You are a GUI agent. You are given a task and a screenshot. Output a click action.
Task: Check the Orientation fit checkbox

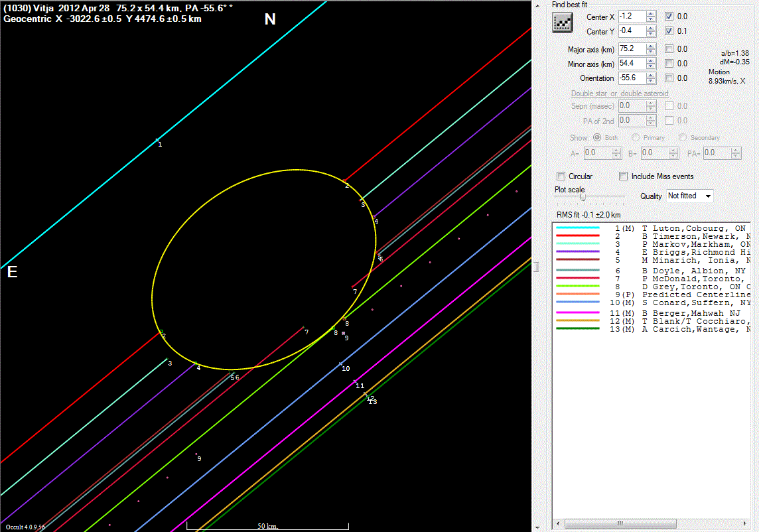pos(669,78)
